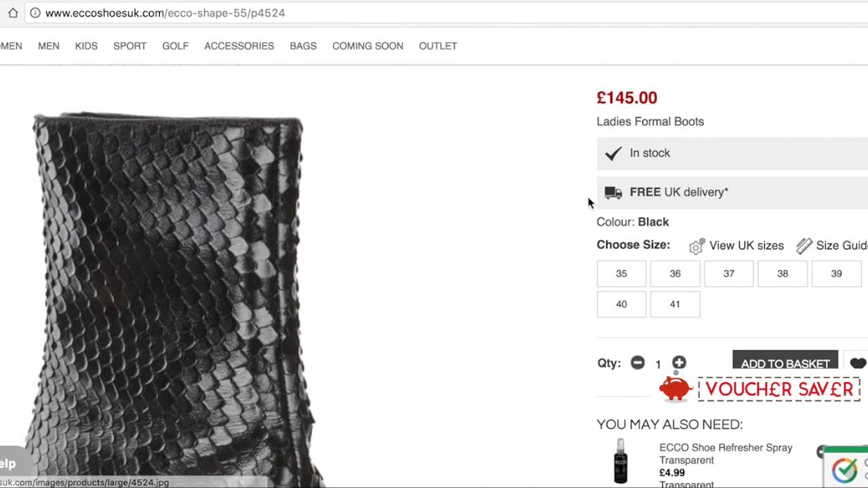Click the Shoe Refresher Spray thumbnail

point(620,461)
